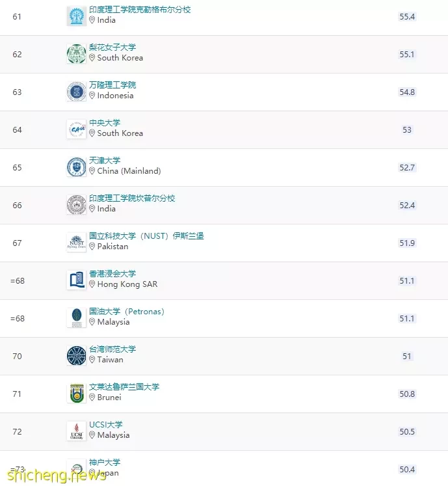
Task: Open the 梨花女子大学 university link
Action: (112, 47)
